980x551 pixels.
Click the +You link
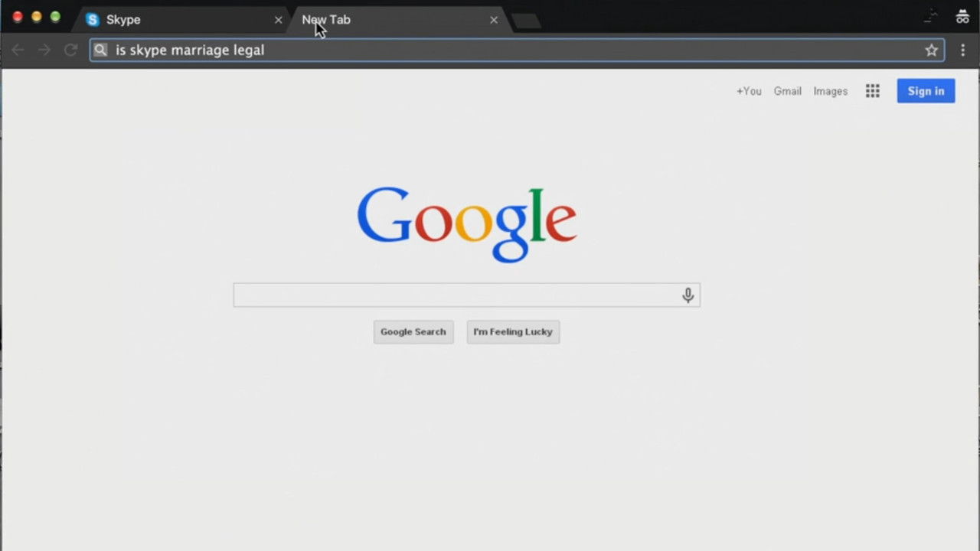[748, 90]
